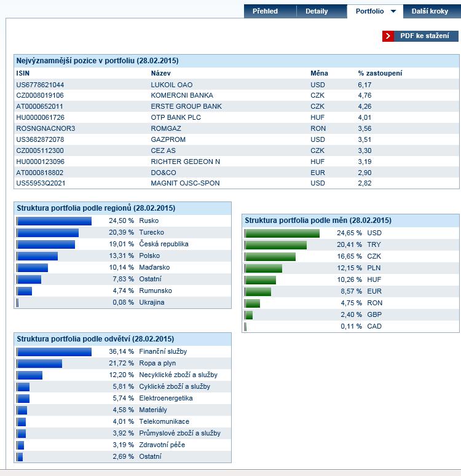
Task: Click Struktura portfolia podle měn heading
Action: tap(318, 220)
